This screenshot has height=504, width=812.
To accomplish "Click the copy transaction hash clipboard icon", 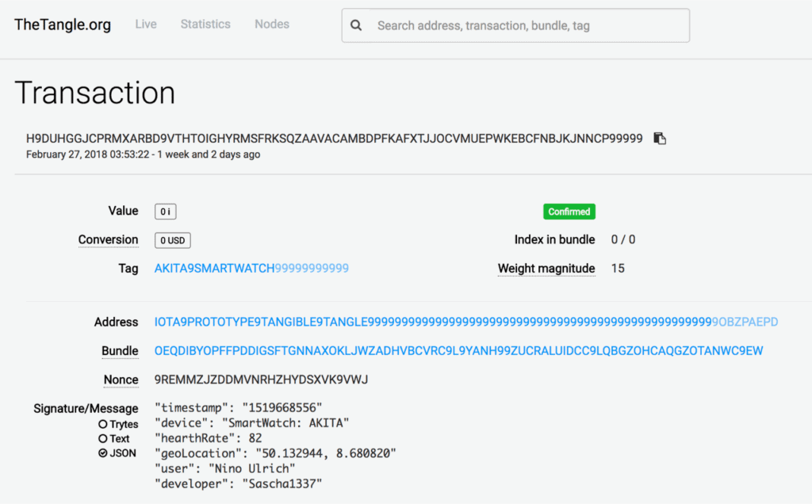I will point(660,139).
